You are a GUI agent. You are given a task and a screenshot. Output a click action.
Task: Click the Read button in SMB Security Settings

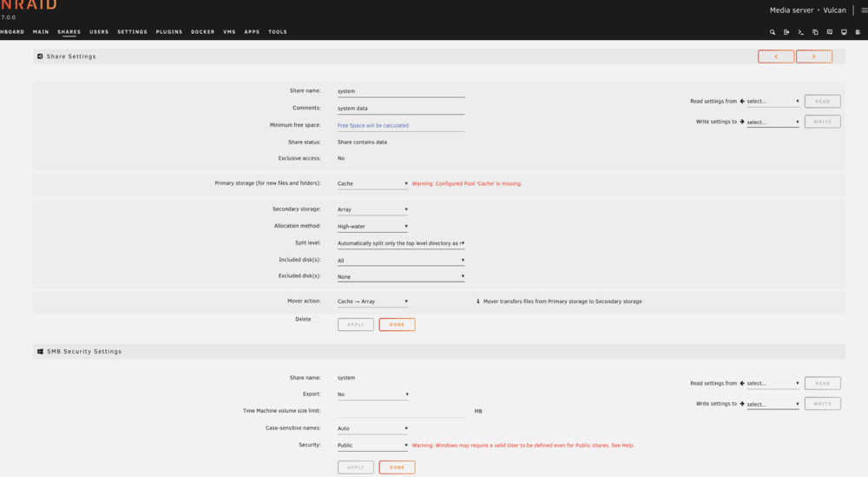pos(823,383)
